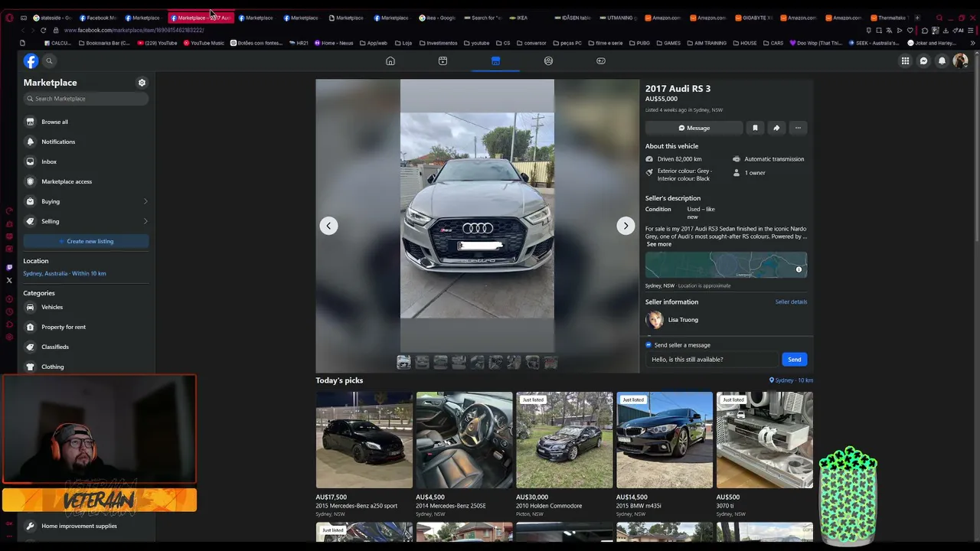This screenshot has width=980, height=551.
Task: Open the account profile picture menu
Action: [x=960, y=61]
